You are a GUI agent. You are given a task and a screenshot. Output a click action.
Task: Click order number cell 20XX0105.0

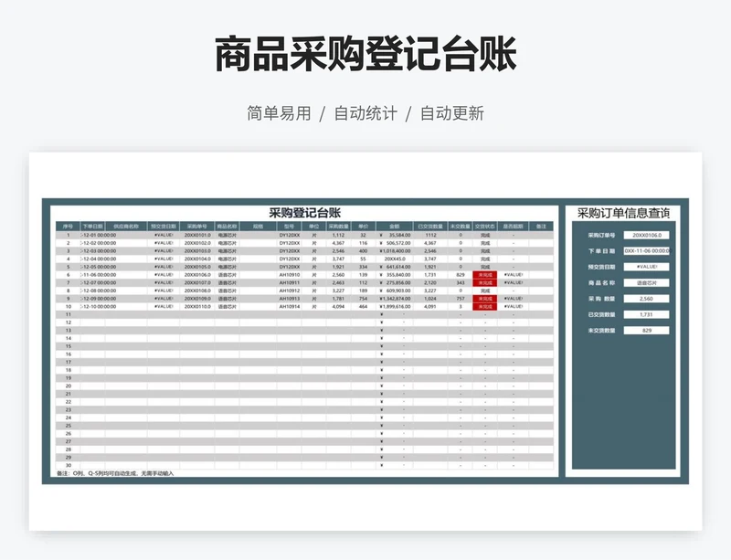[x=197, y=267]
